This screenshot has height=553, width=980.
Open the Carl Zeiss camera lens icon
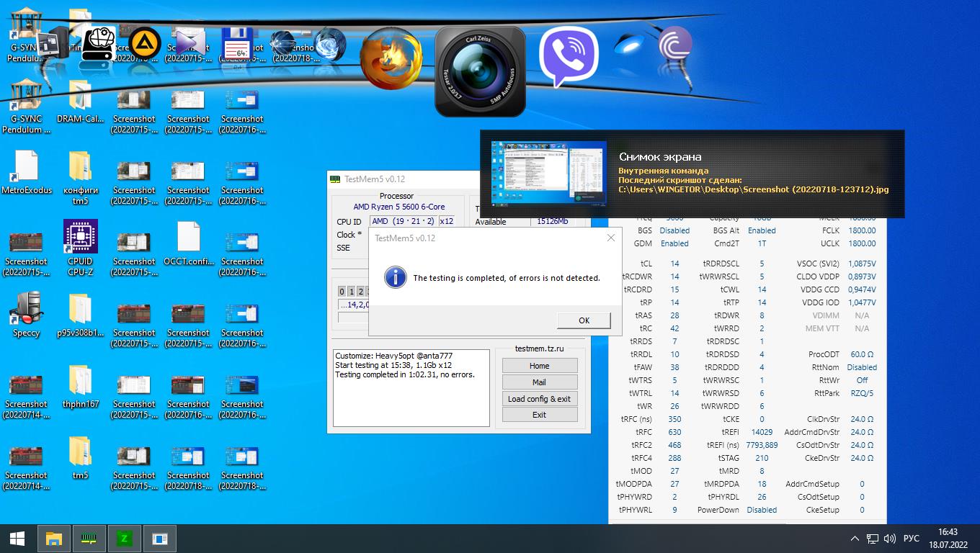[x=481, y=72]
